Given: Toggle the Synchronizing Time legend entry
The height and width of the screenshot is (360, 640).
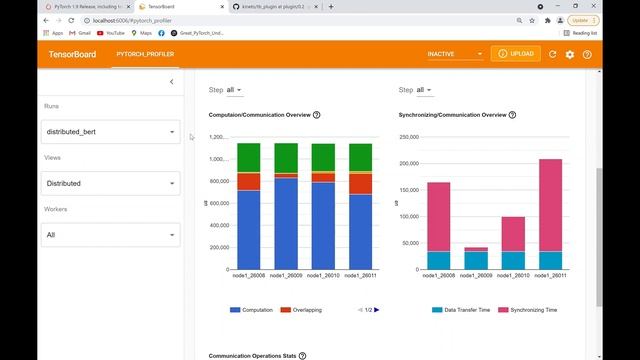Looking at the screenshot, I should click(x=528, y=310).
